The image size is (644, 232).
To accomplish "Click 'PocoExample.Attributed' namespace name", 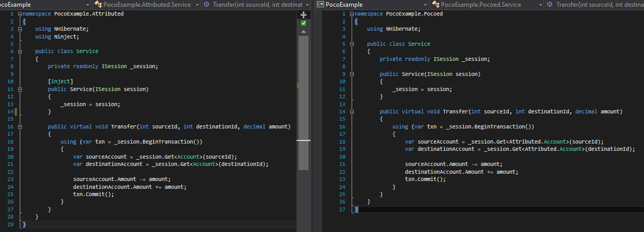I will click(89, 14).
